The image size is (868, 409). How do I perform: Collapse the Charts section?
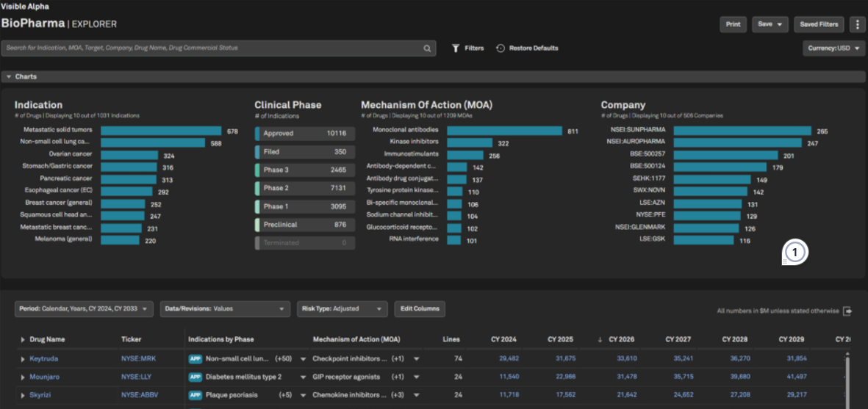click(8, 76)
